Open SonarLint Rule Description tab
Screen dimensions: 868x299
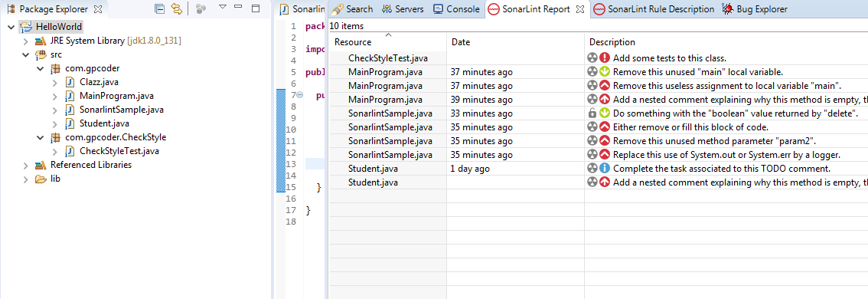pyautogui.click(x=654, y=9)
